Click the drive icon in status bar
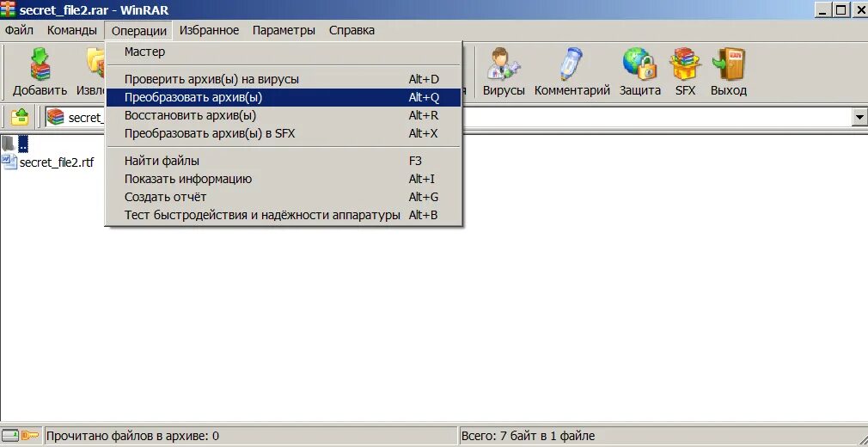 10,436
